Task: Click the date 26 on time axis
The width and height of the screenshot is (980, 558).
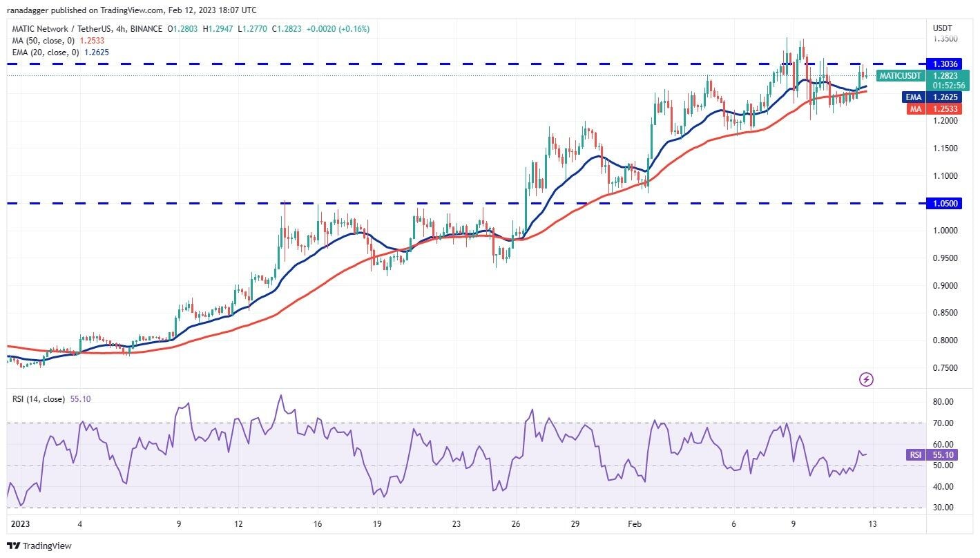Action: point(516,524)
